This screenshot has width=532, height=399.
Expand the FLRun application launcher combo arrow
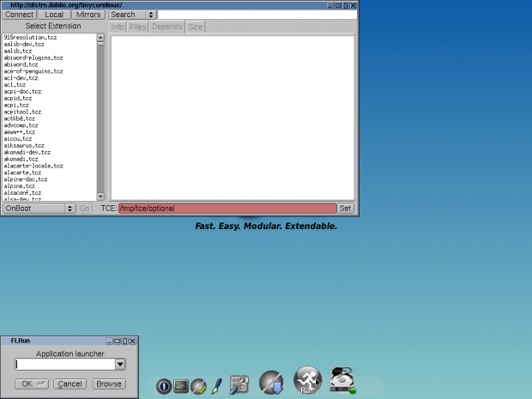120,365
